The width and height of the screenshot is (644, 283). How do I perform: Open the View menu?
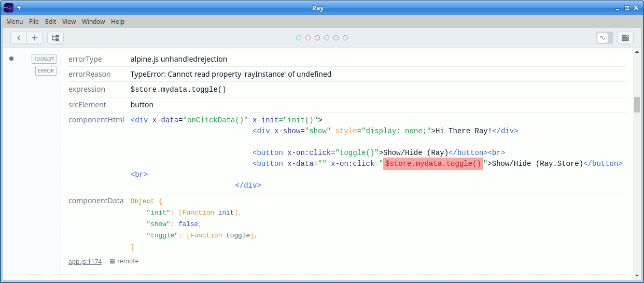(x=69, y=21)
